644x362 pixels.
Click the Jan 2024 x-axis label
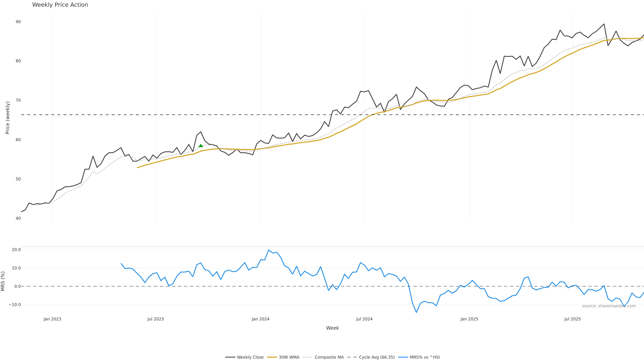[260, 319]
